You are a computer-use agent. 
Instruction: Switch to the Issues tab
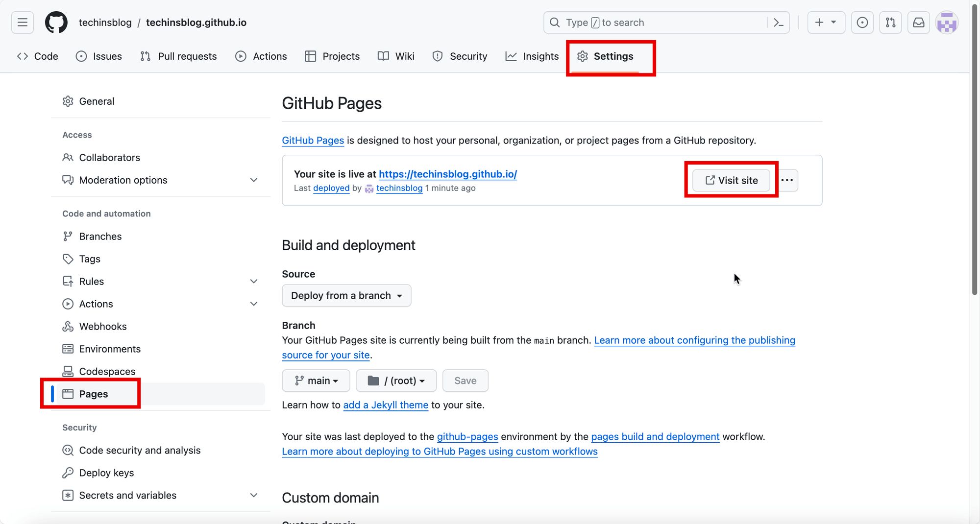click(99, 56)
